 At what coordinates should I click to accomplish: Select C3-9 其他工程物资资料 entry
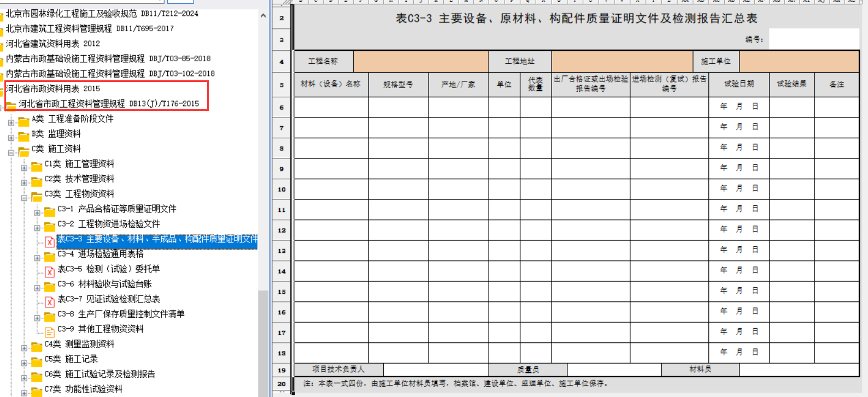[101, 329]
